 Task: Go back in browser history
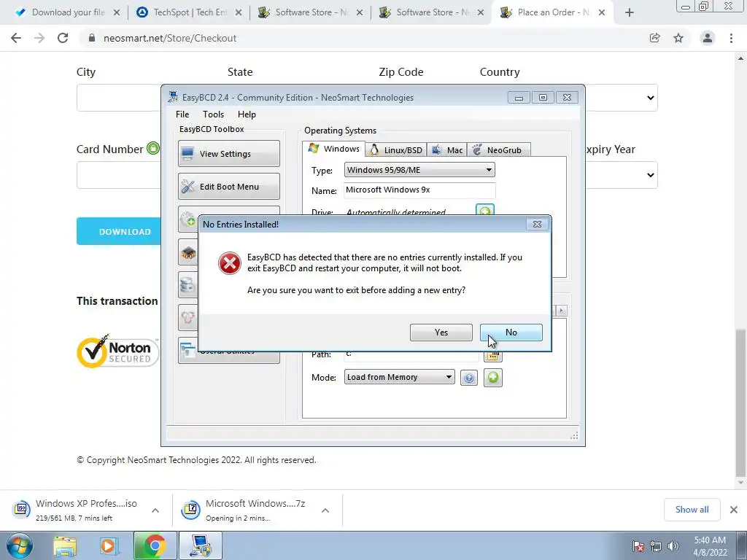click(x=16, y=38)
